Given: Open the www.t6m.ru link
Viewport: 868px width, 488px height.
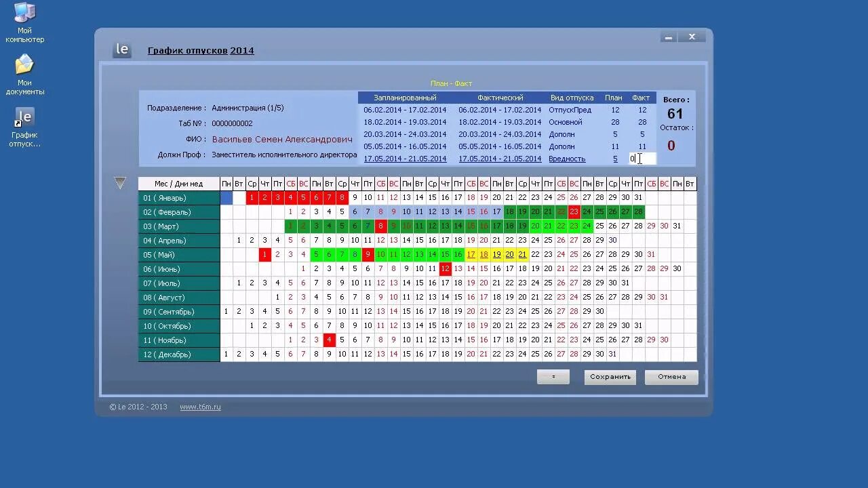Looking at the screenshot, I should (200, 407).
